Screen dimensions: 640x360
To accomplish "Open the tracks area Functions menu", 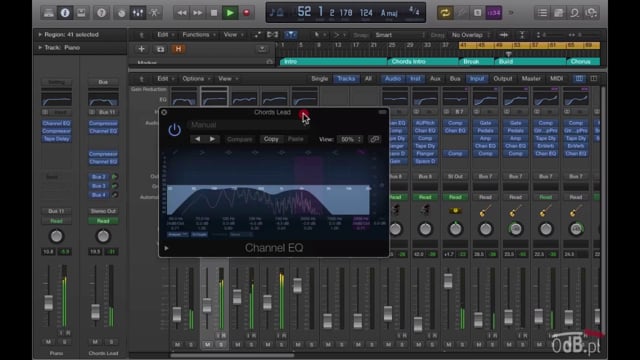I will coord(198,35).
